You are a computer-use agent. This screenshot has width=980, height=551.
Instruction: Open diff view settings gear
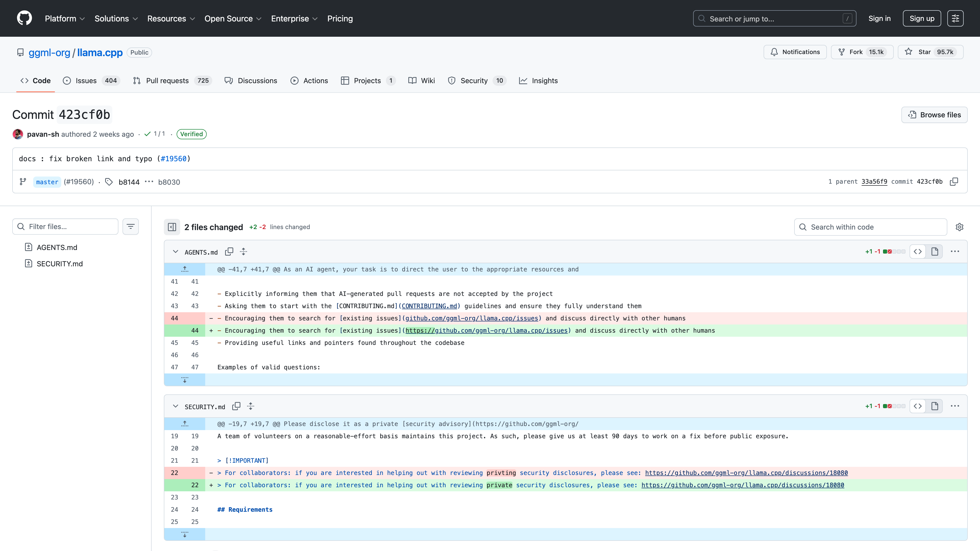pyautogui.click(x=960, y=227)
